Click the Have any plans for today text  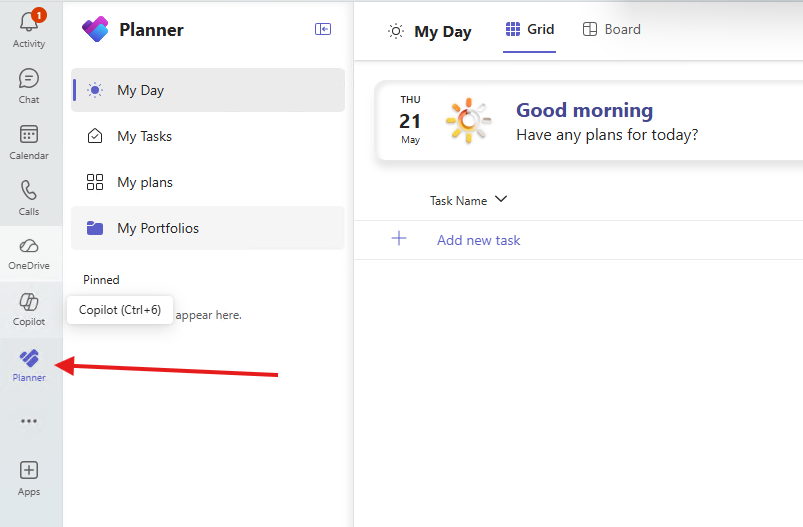point(607,135)
